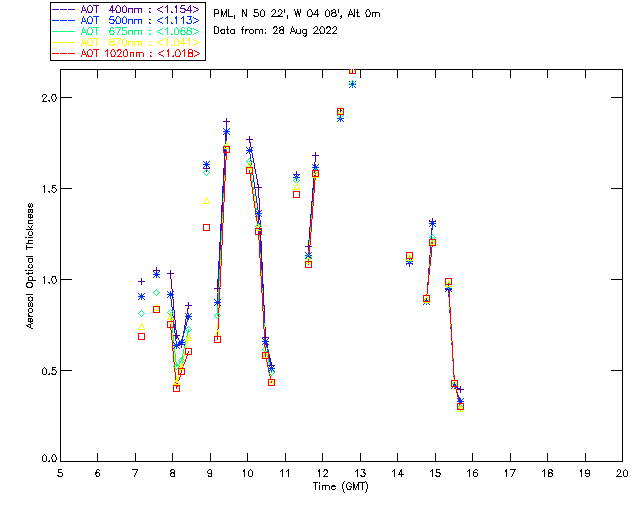This screenshot has width=640, height=512.
Task: Click the 'Time (GMT)' x-axis label
Action: pos(340,487)
